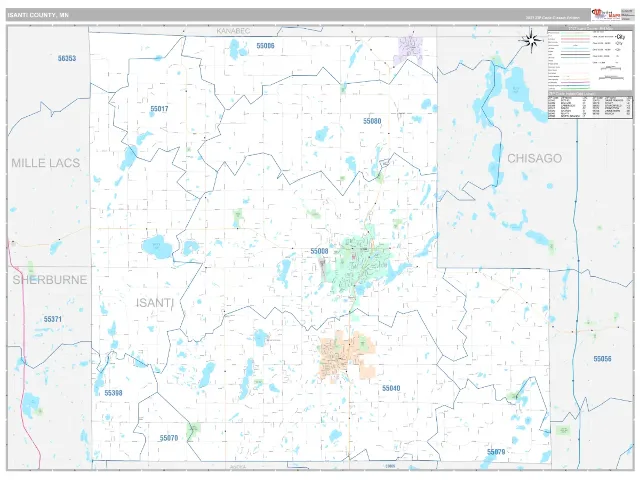
Task: Click the compass rose north arrow symbol
Action: click(x=531, y=40)
